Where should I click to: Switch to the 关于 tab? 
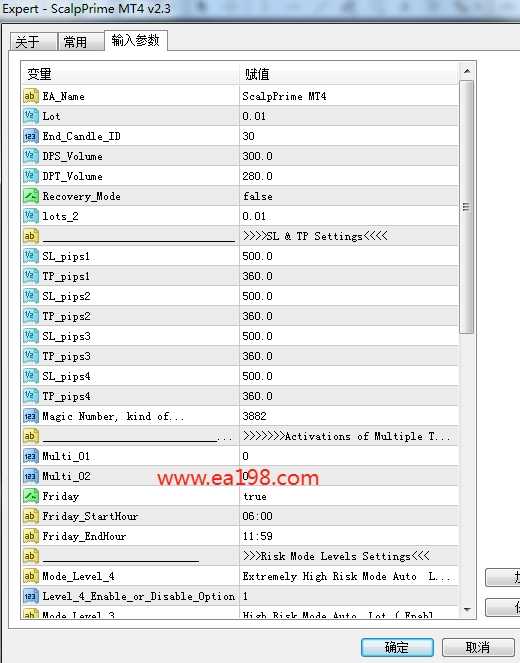(x=33, y=41)
